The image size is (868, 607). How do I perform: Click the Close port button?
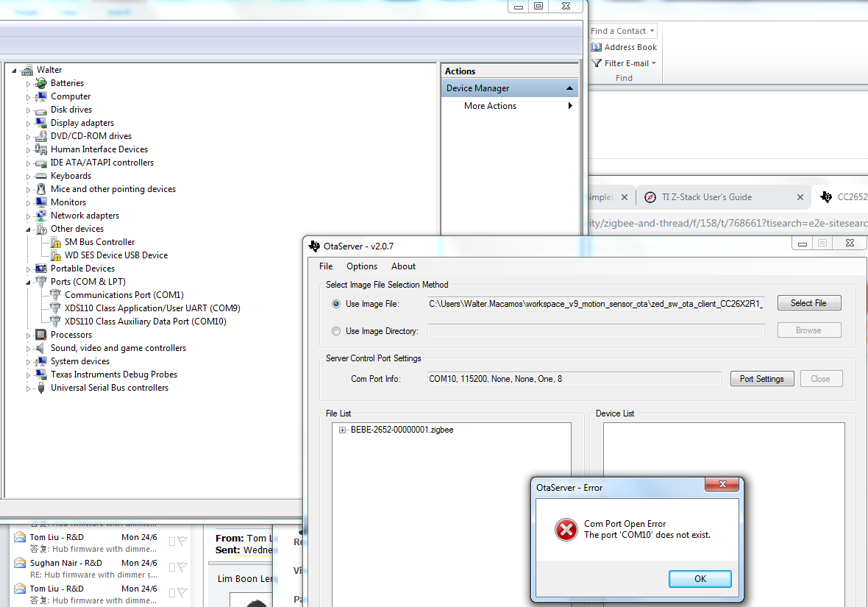pos(820,379)
